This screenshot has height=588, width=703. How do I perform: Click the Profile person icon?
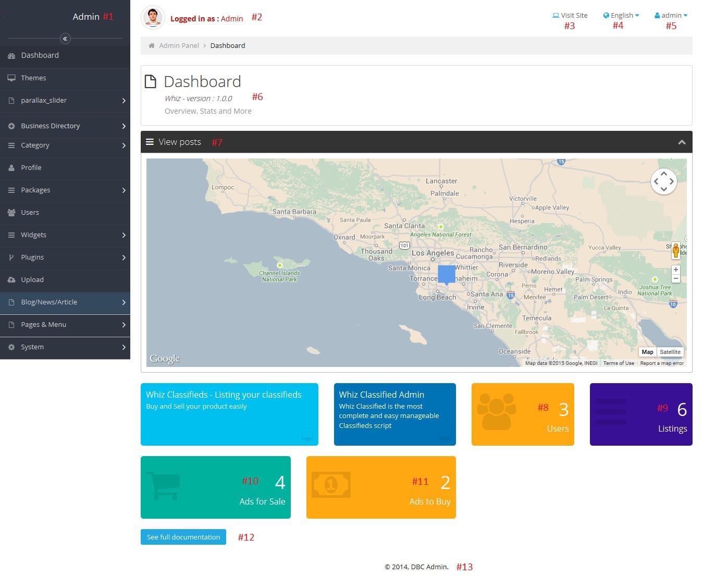[11, 168]
